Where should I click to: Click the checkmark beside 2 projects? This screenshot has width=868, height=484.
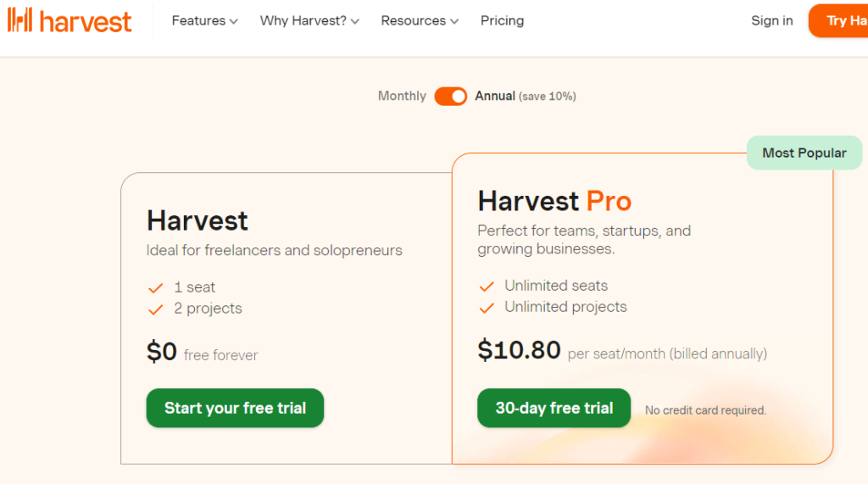click(x=155, y=309)
